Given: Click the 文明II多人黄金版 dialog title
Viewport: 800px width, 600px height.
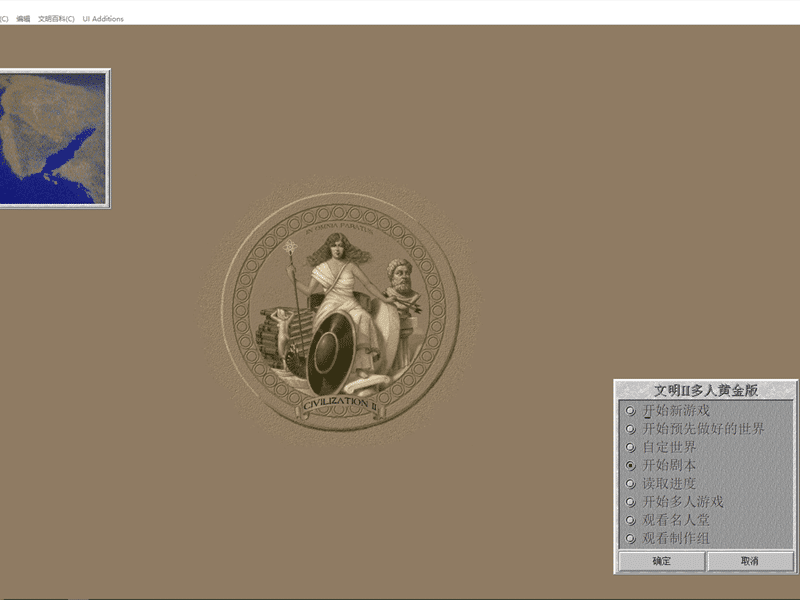Looking at the screenshot, I should 706,390.
